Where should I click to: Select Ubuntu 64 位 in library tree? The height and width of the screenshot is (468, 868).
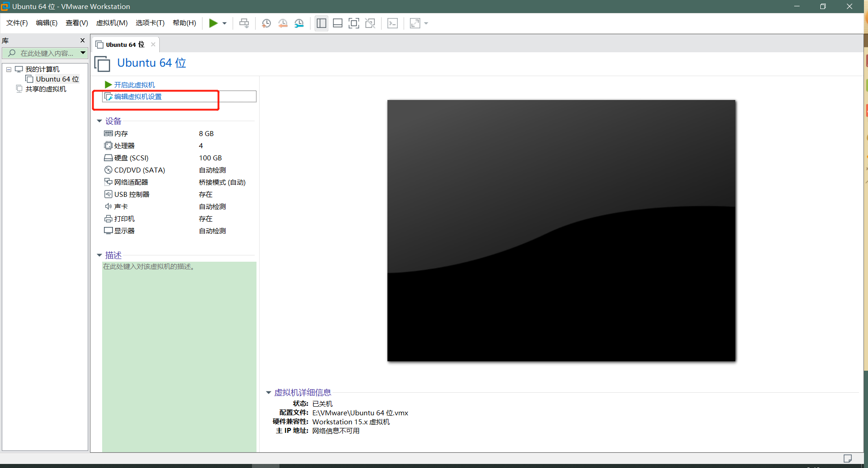57,79
